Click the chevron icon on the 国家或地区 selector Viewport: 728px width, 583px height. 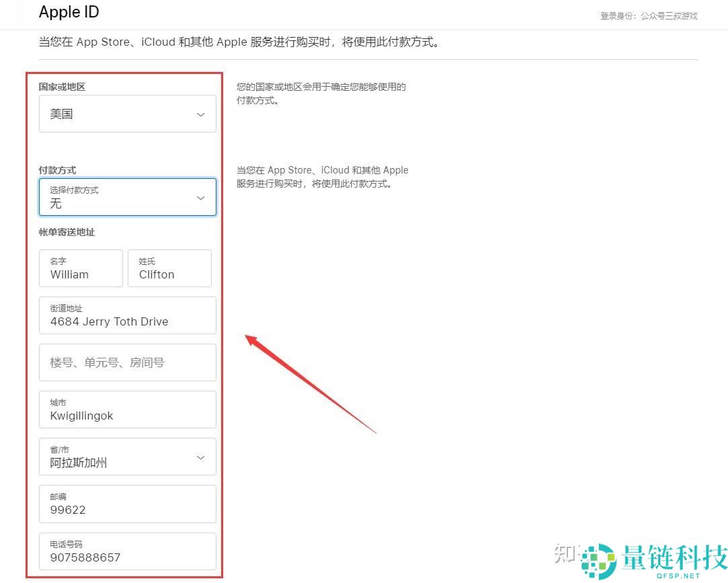200,114
